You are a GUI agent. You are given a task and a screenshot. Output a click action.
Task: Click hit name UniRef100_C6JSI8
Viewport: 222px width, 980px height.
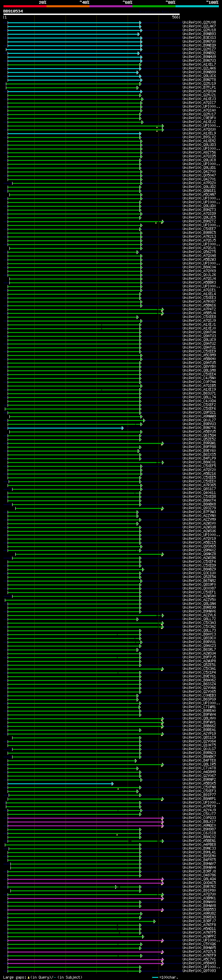pyautogui.click(x=199, y=833)
